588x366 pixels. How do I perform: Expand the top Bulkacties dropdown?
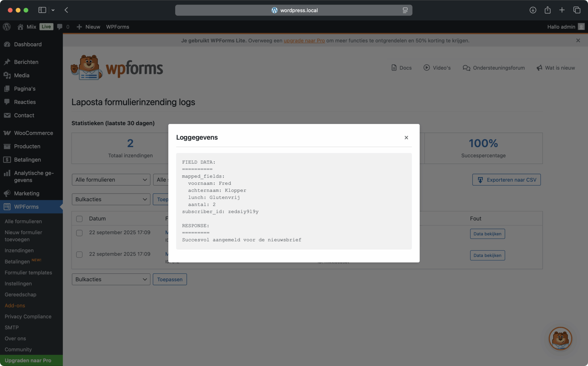point(111,199)
